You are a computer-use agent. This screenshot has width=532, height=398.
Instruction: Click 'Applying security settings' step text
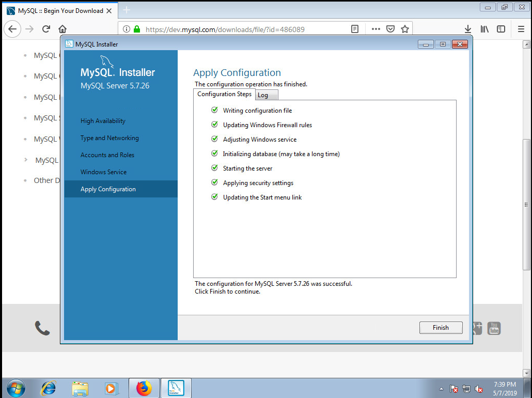coord(258,182)
